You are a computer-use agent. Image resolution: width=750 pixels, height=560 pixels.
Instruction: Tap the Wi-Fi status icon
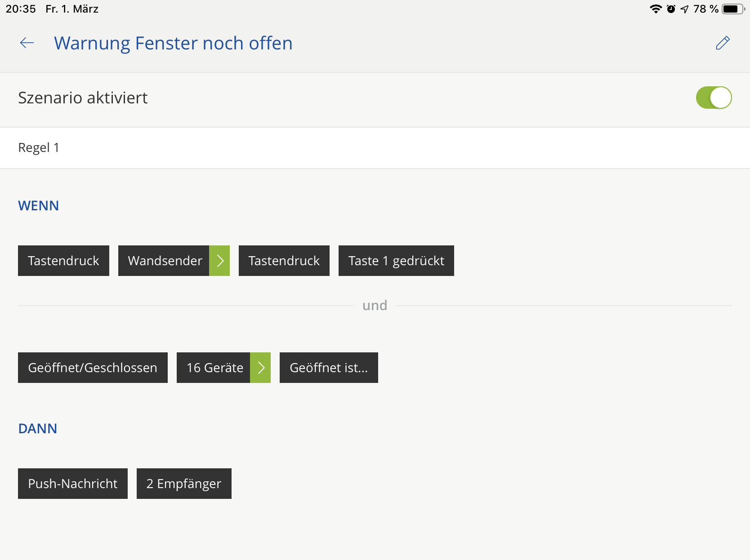click(x=656, y=9)
